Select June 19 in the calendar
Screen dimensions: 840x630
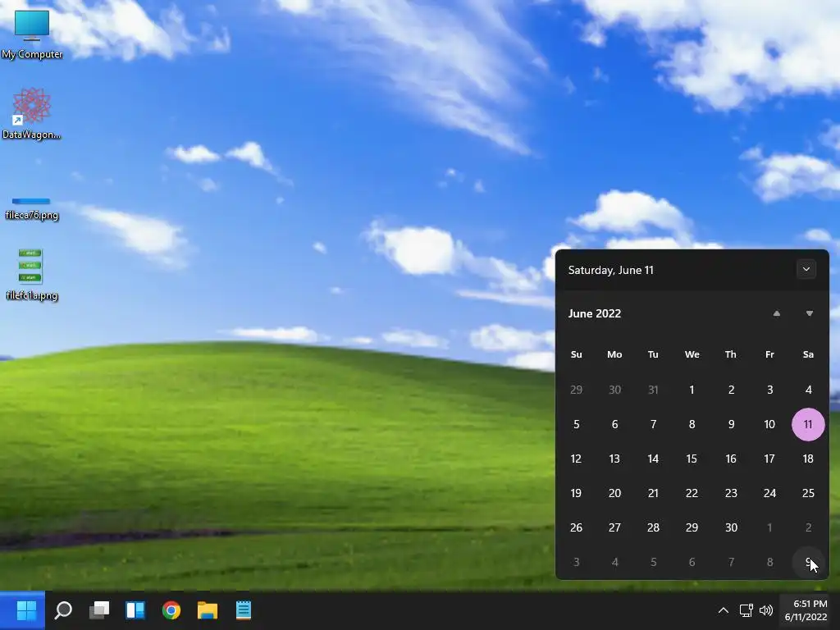(x=576, y=493)
